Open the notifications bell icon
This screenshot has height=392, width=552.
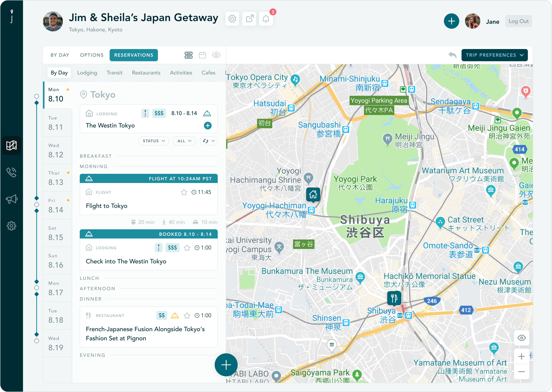click(266, 19)
